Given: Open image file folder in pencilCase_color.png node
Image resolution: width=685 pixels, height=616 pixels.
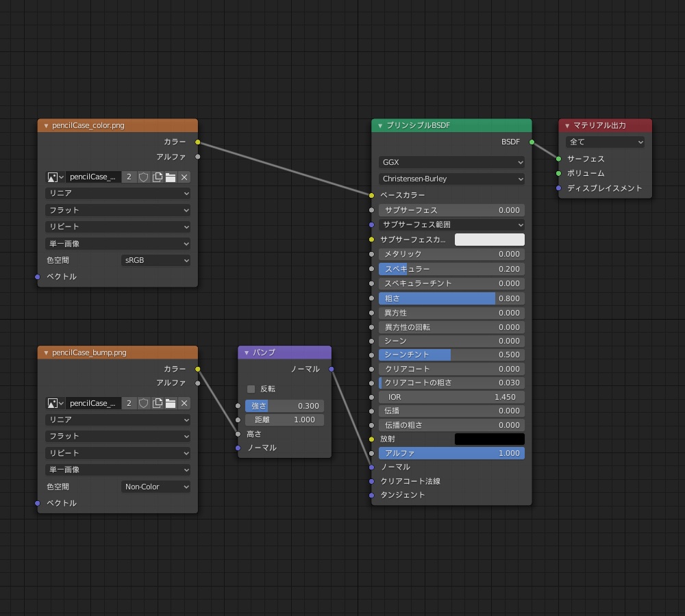Looking at the screenshot, I should click(171, 177).
